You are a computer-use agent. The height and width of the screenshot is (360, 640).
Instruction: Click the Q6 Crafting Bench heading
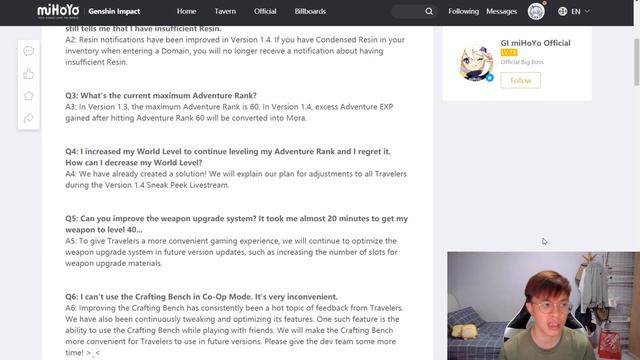(x=202, y=297)
